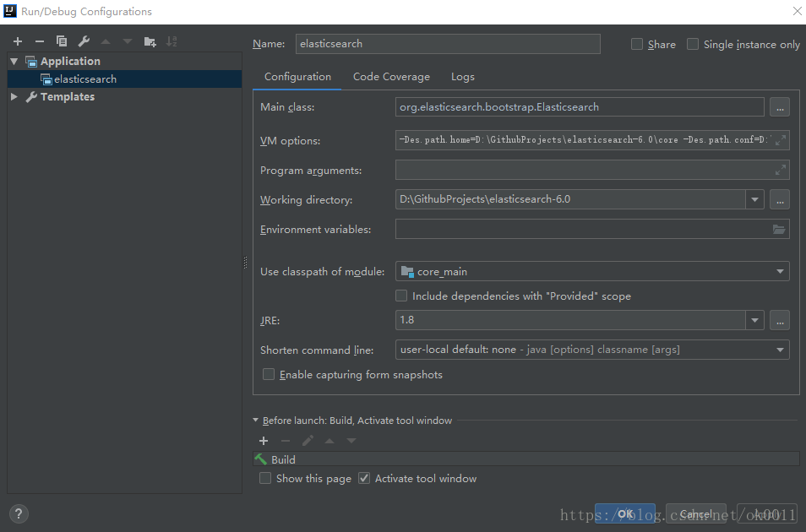Click into Main class field
The width and height of the screenshot is (806, 532).
point(580,107)
